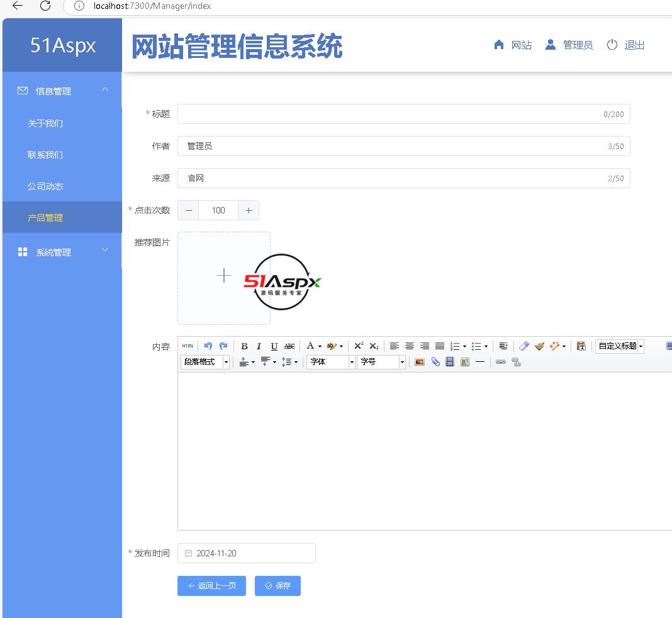
Task: Open the 段落格式 paragraph format dropdown
Action: tap(205, 362)
